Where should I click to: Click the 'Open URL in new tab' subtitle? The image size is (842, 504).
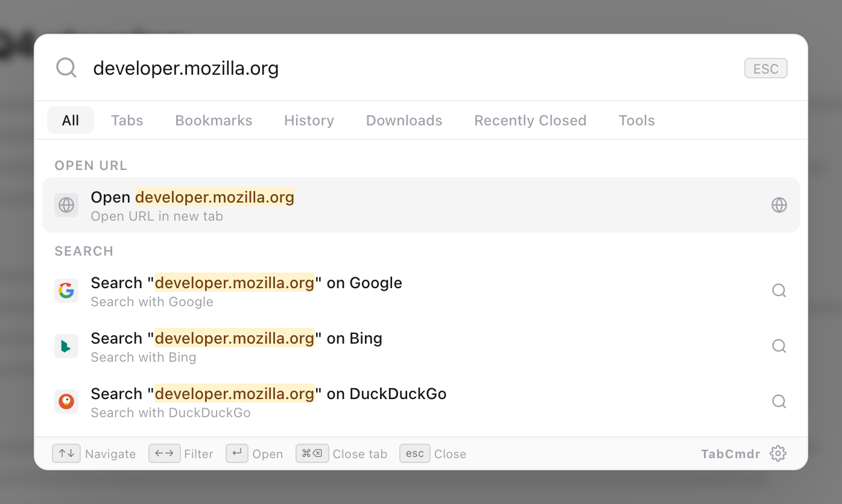click(157, 216)
